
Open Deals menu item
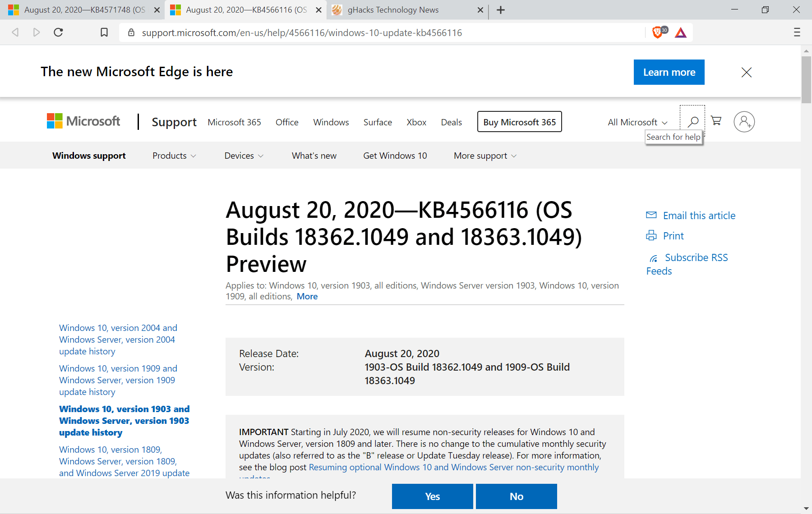point(452,122)
